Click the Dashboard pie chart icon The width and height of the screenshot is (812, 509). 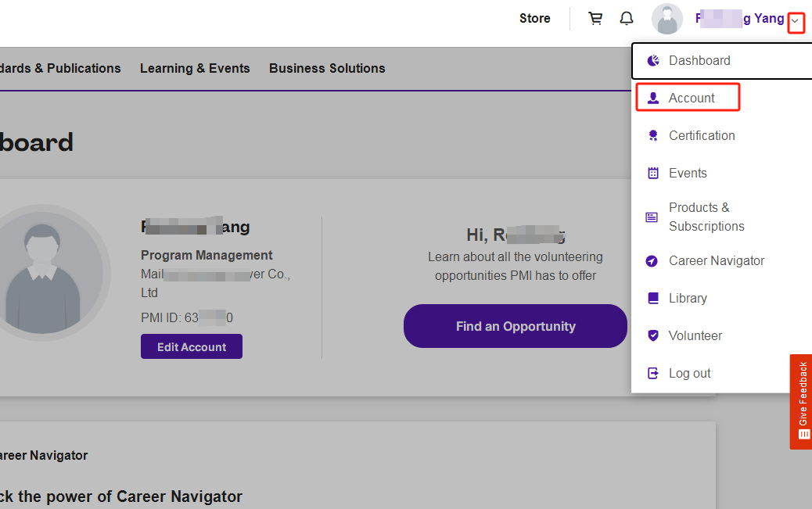(x=653, y=61)
